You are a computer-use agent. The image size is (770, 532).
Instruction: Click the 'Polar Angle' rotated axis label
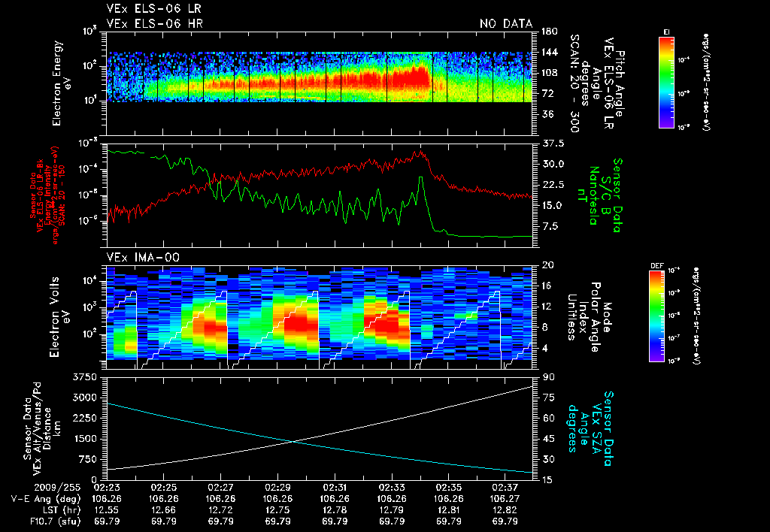tap(594, 317)
